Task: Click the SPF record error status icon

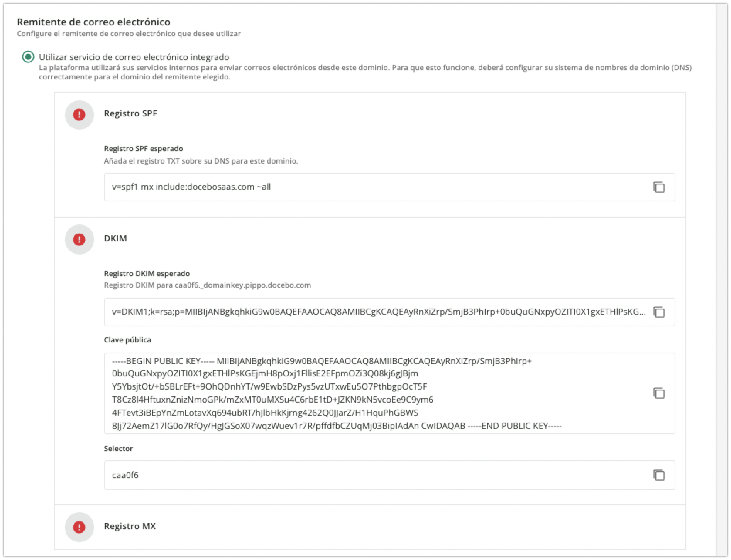Action: 79,115
